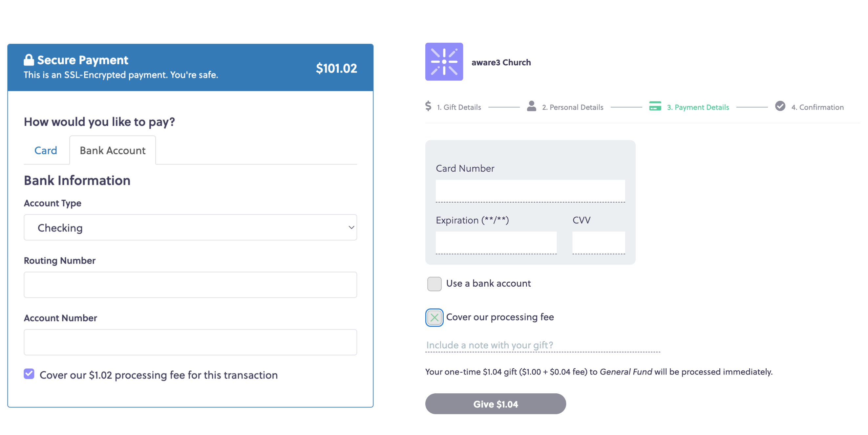The height and width of the screenshot is (435, 868).
Task: Select Checking from the account type selector
Action: (190, 228)
